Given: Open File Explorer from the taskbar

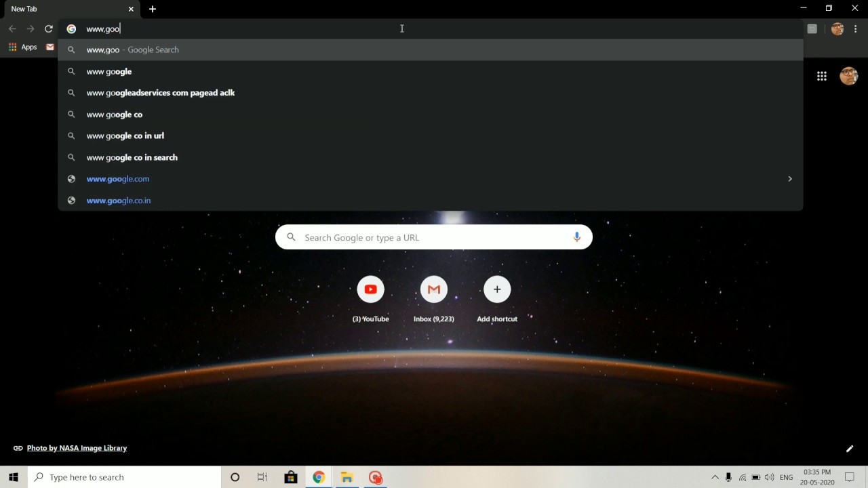Looking at the screenshot, I should point(347,477).
